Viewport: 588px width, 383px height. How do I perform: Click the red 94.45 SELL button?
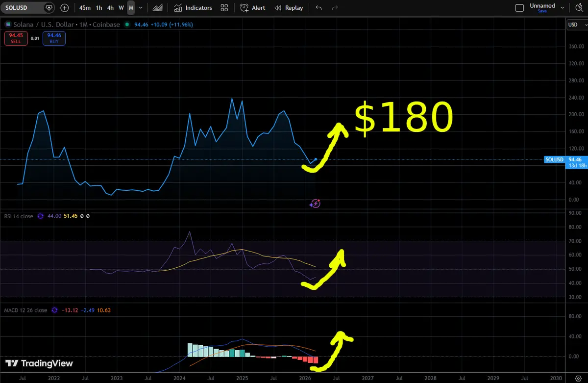point(16,38)
